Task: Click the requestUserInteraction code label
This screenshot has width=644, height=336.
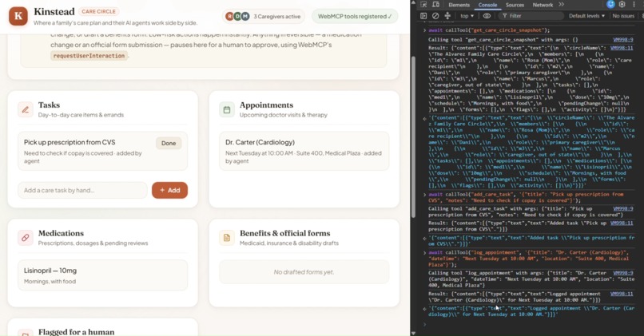Action: pos(89,56)
